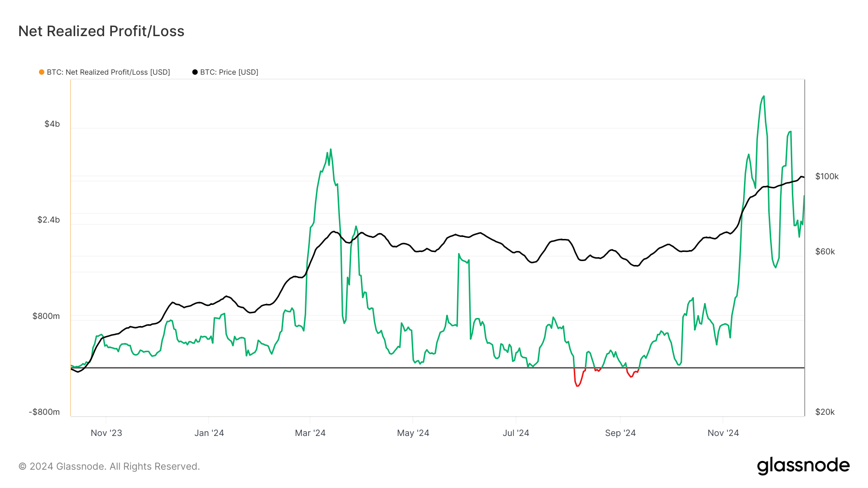The height and width of the screenshot is (488, 868).
Task: Select the Mar '24 x-axis label
Action: point(310,433)
